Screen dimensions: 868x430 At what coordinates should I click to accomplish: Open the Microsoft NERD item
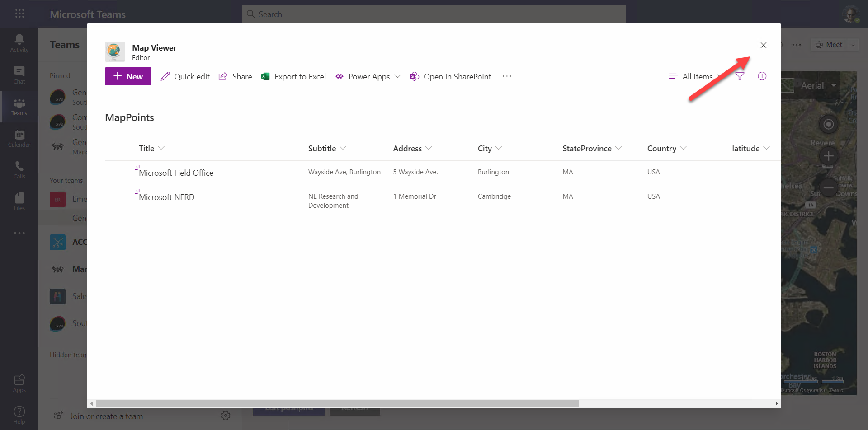pyautogui.click(x=166, y=197)
